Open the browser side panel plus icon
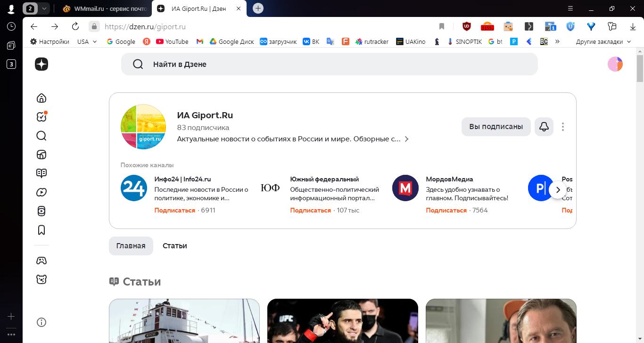Screen dimensions: 644x343 (x=11, y=317)
